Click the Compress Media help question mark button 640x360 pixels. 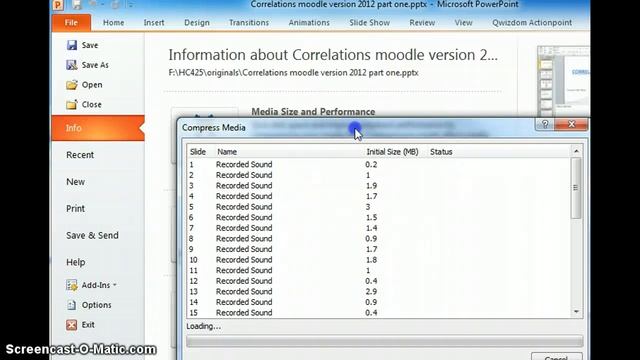(545, 124)
